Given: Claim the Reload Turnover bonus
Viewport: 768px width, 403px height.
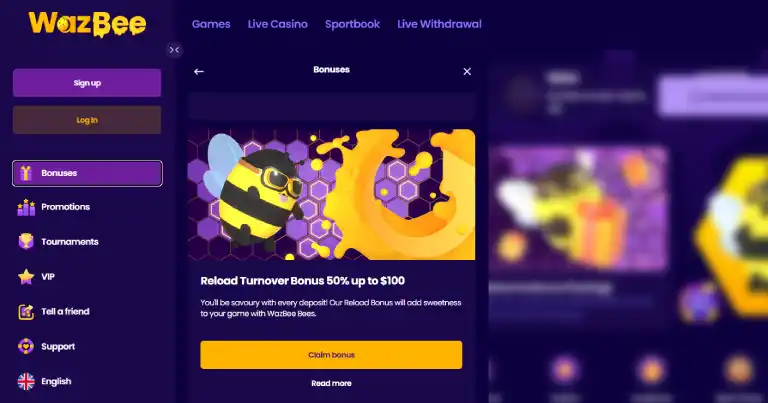Looking at the screenshot, I should [331, 355].
